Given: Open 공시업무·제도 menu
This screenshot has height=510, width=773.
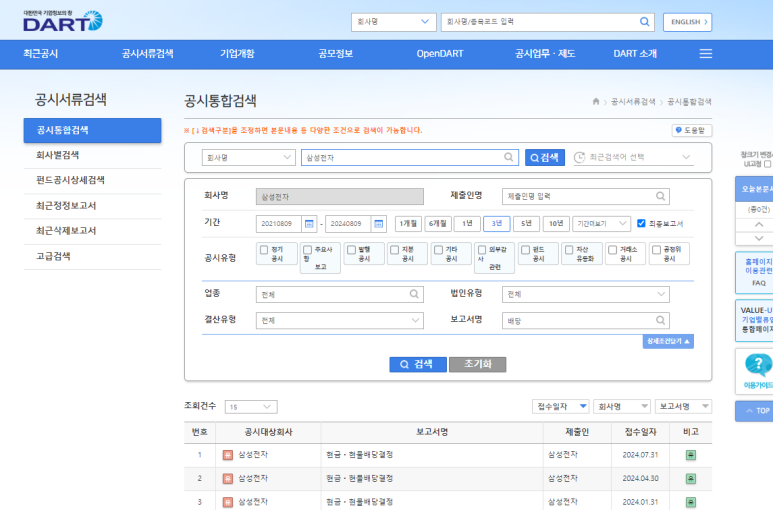Looking at the screenshot, I should pyautogui.click(x=545, y=54).
